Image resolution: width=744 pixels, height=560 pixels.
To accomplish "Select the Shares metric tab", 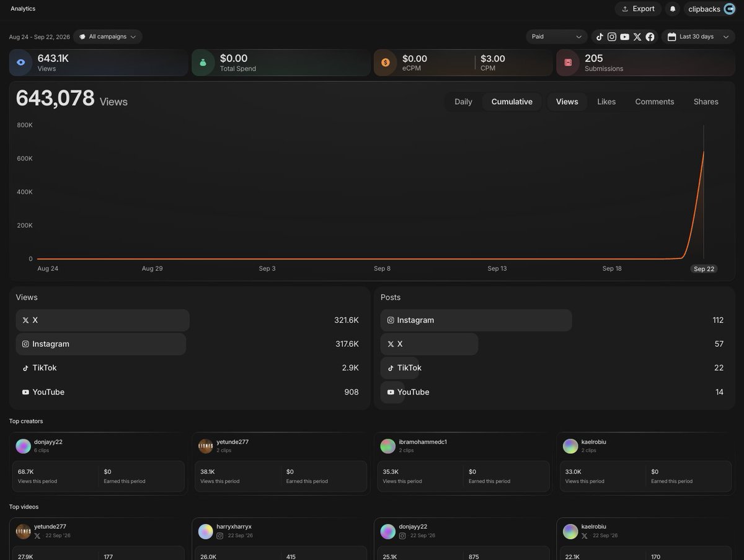I will 706,102.
